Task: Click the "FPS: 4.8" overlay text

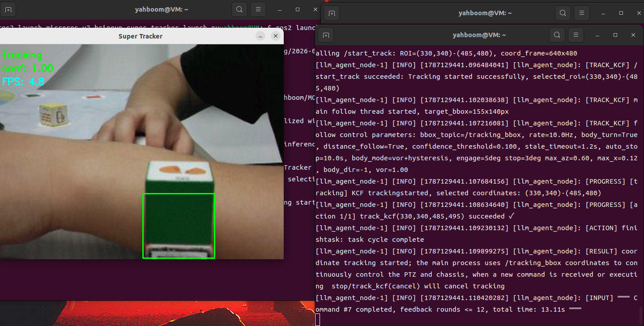Action: click(23, 82)
